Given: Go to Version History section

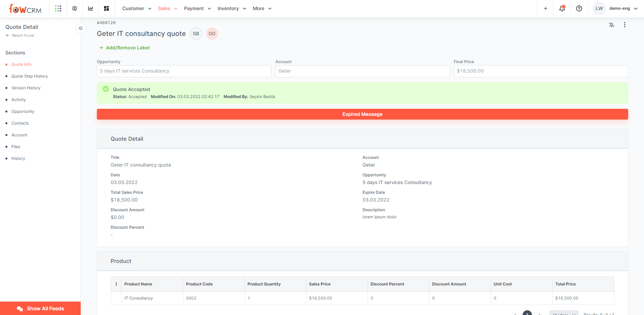Looking at the screenshot, I should (x=26, y=88).
